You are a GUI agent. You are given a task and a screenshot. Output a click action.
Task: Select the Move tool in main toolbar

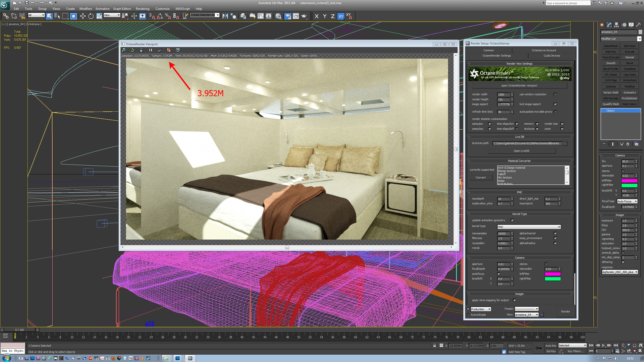(83, 16)
